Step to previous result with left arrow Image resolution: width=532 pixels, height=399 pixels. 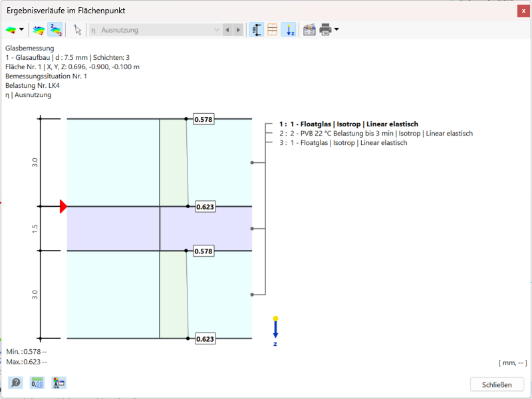coord(229,29)
